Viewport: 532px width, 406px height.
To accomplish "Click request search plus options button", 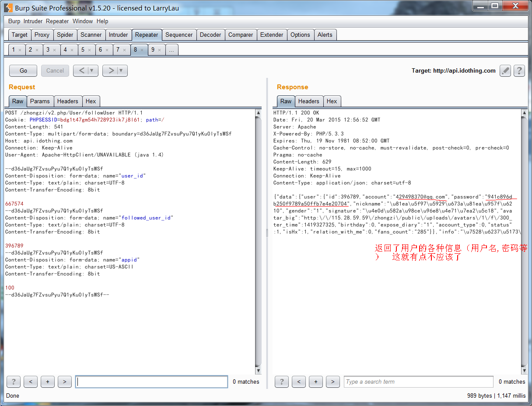I will click(x=48, y=381).
